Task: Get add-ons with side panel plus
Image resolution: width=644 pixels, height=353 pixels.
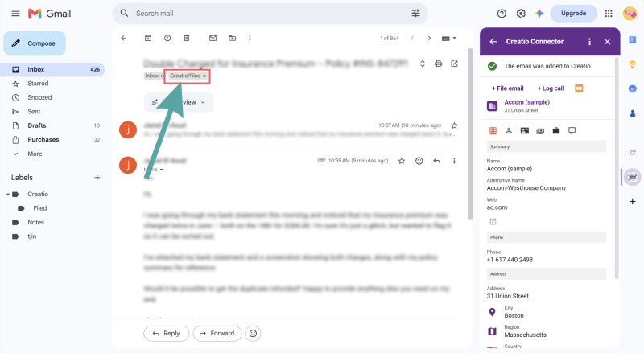Action: (633, 202)
